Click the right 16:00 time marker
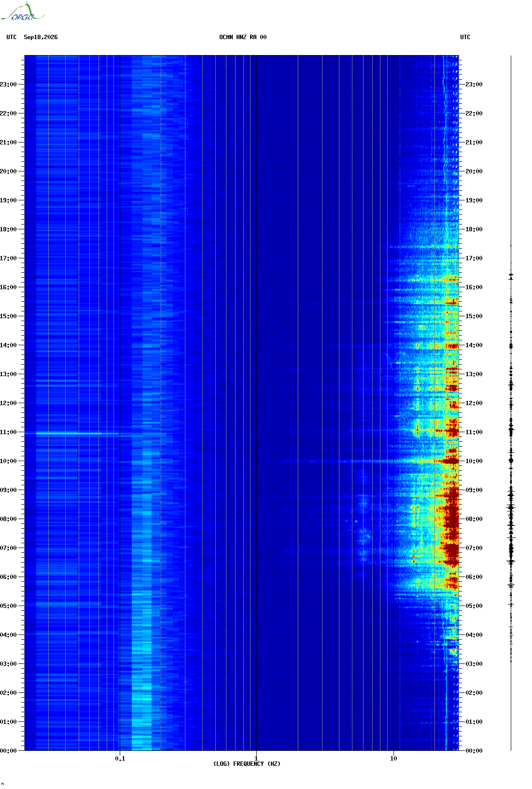The height and width of the screenshot is (789, 532). pyautogui.click(x=474, y=287)
